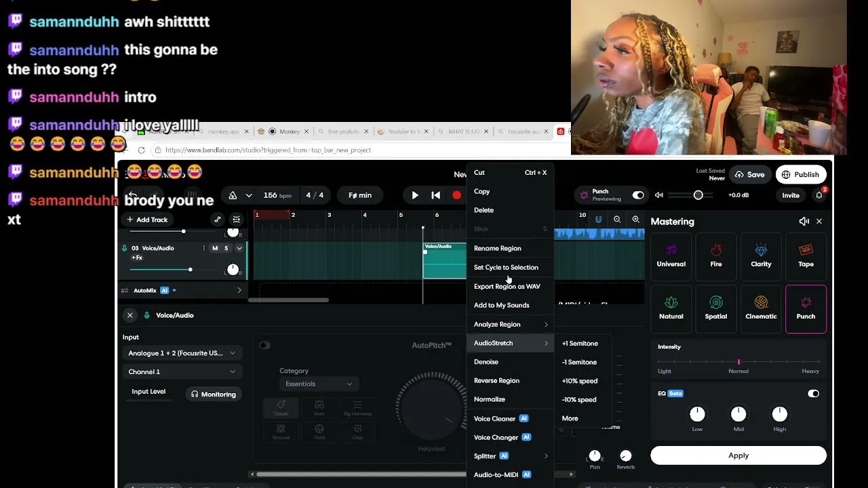
Task: Enable the AutoPitch power toggle
Action: coord(264,345)
